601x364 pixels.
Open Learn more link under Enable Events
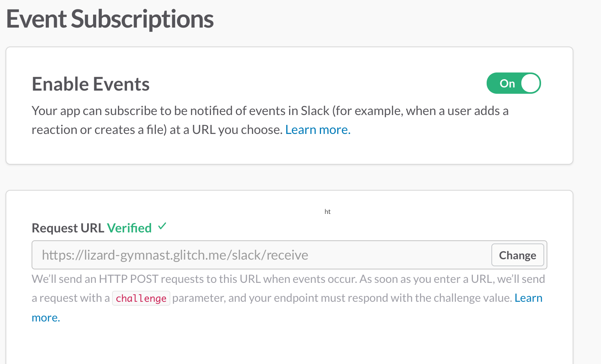pos(318,130)
